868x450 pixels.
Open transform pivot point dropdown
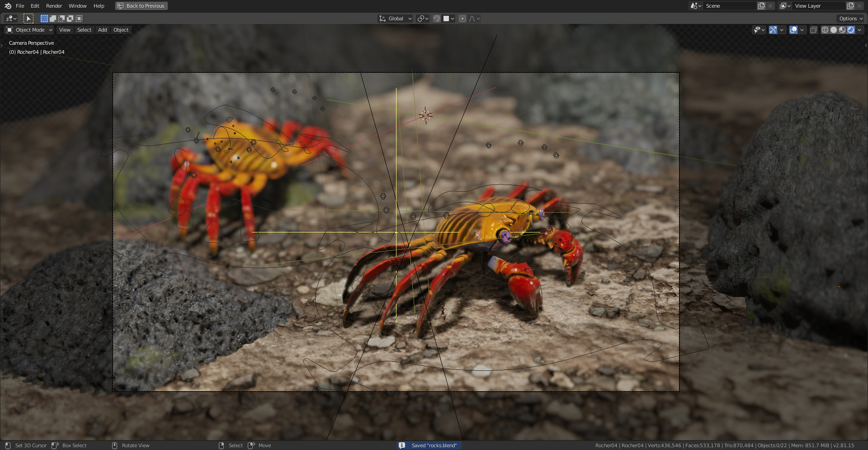423,19
